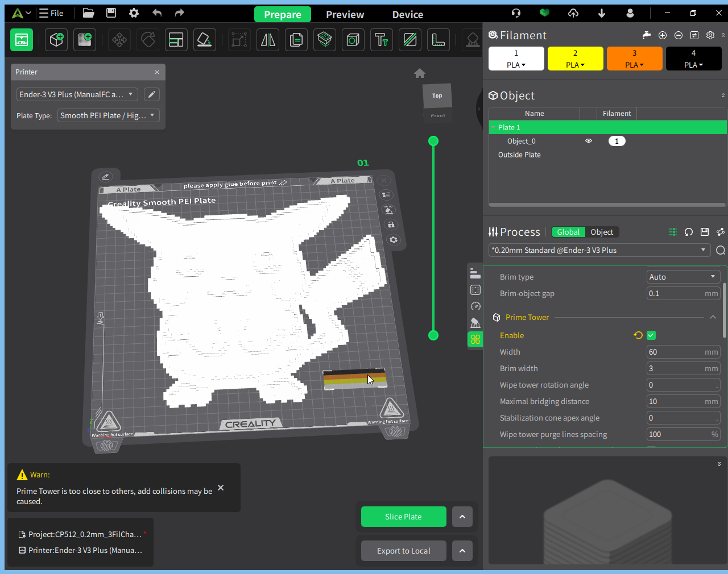Click the Prime Tower Width field
Viewport: 728px width, 574px height.
point(683,352)
